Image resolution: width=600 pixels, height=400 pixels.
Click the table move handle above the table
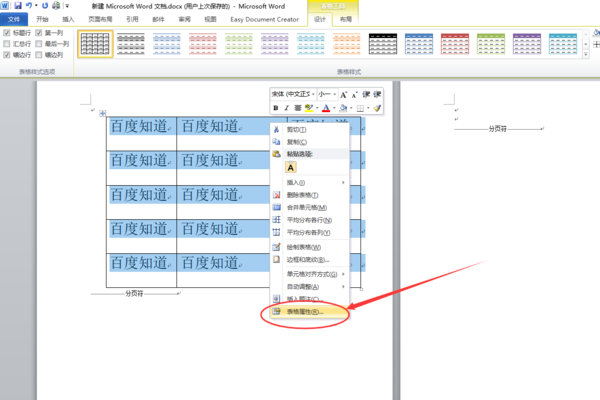pos(103,113)
